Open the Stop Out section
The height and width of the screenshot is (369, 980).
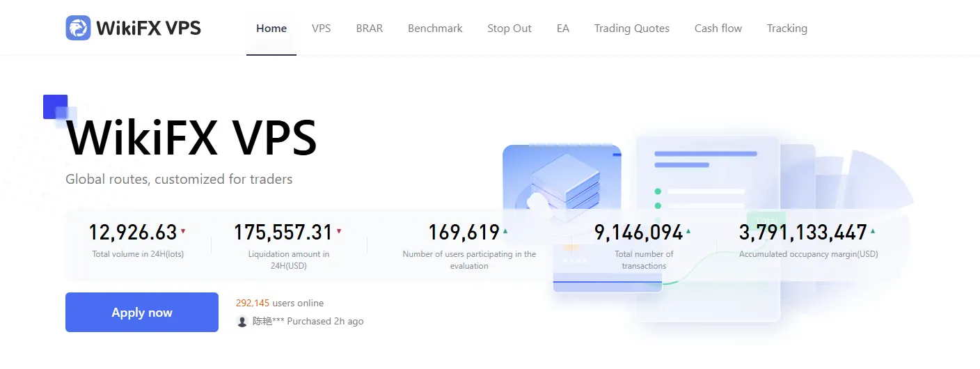509,29
